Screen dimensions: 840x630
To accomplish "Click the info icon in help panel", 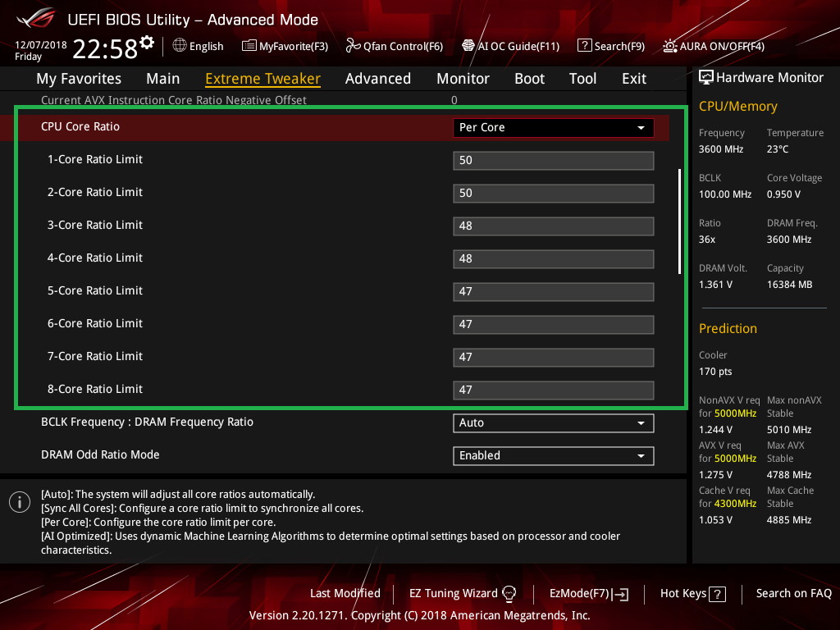I will 20,502.
